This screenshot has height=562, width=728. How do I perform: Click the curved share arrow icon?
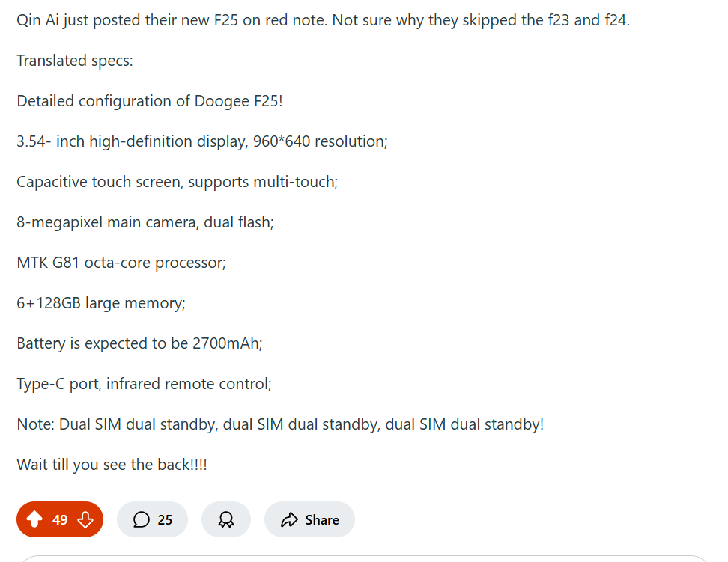[289, 519]
